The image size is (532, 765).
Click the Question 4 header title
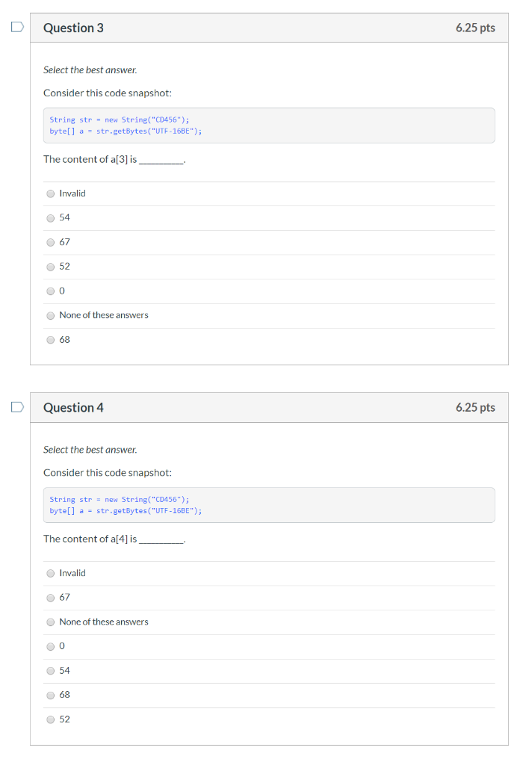(x=73, y=407)
